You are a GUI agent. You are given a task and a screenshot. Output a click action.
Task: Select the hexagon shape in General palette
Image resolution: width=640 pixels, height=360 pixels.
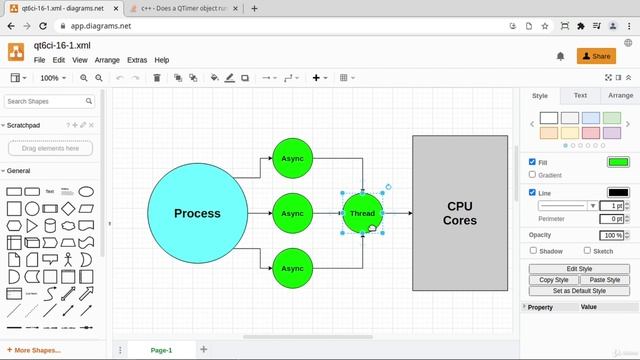(14, 226)
